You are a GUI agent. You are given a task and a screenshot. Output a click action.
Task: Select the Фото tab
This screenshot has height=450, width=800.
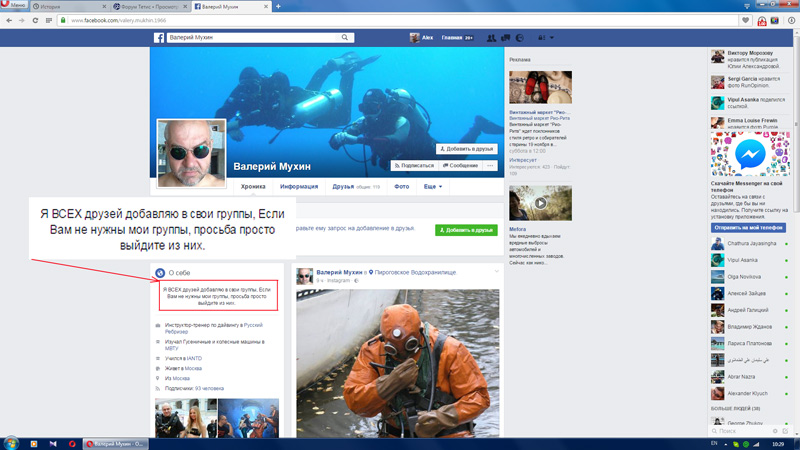402,187
